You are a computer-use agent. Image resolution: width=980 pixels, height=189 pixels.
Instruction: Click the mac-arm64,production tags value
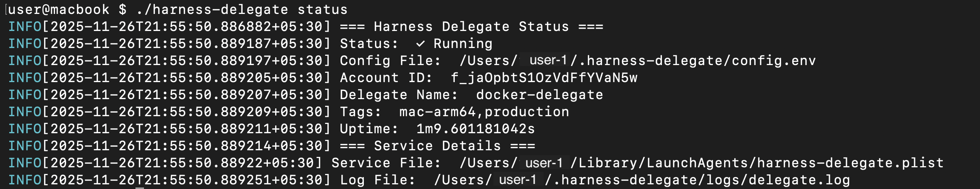tap(484, 112)
